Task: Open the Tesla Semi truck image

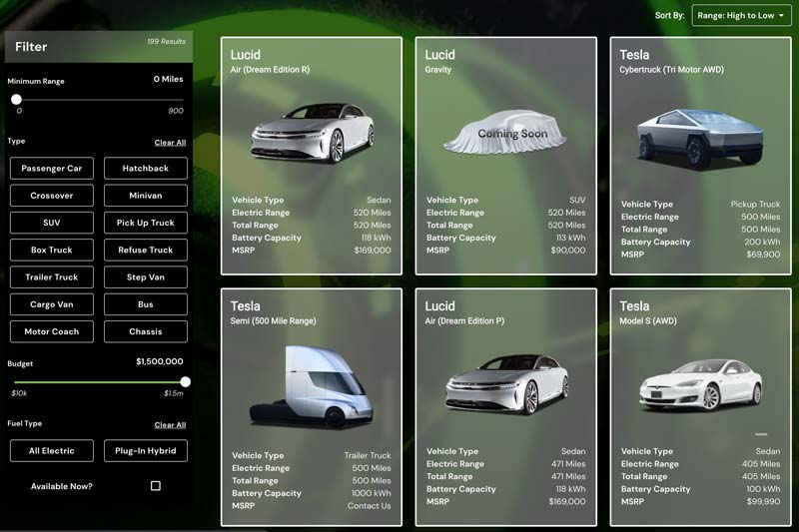Action: (312, 387)
